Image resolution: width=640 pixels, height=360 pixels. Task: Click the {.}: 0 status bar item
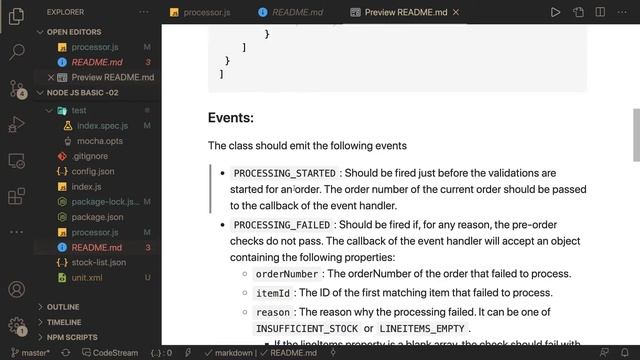pyautogui.click(x=162, y=353)
